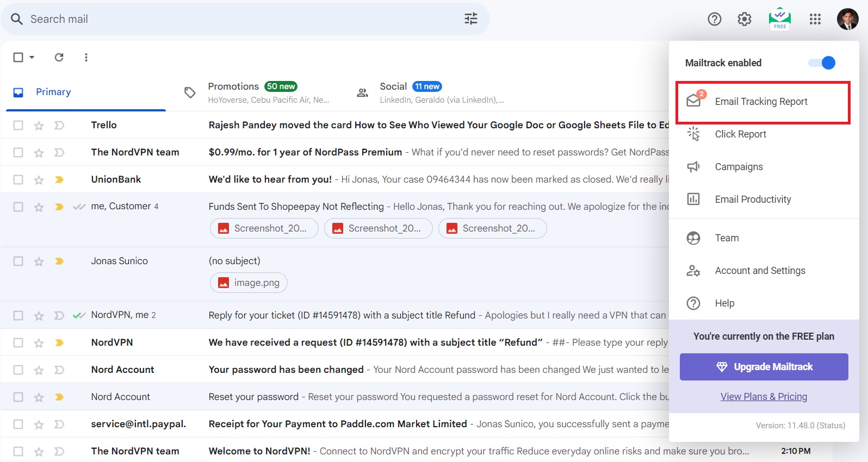
Task: Select the UnionBank email checkbox
Action: [x=18, y=179]
